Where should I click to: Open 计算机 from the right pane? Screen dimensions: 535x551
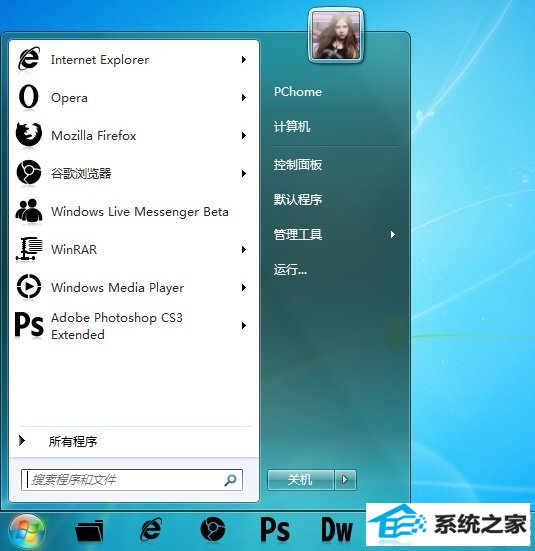tap(292, 127)
